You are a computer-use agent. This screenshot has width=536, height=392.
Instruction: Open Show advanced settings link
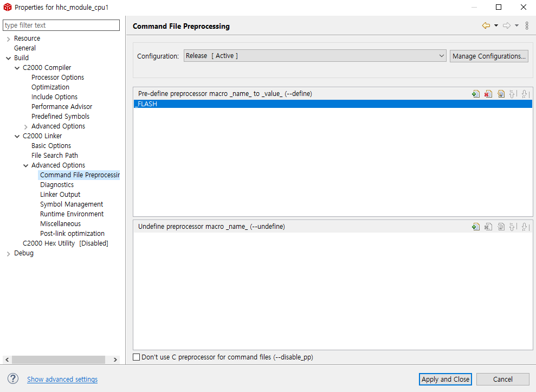62,379
